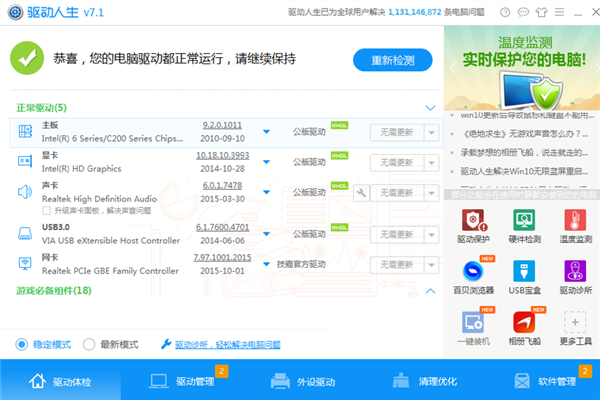Open 网卡 version link 7.97.1001.2015
The width and height of the screenshot is (600, 400).
(222, 258)
